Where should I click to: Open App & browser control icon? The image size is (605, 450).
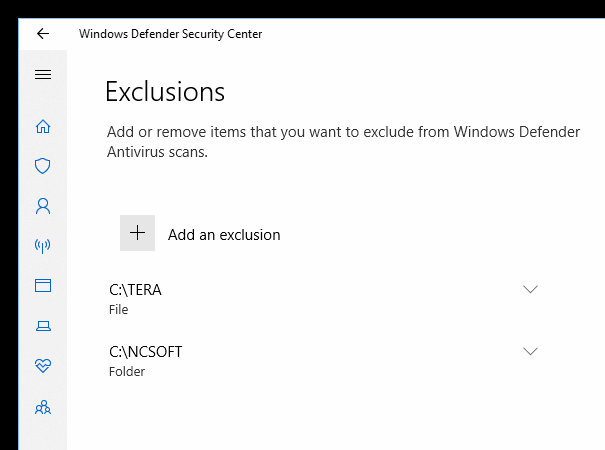42,286
